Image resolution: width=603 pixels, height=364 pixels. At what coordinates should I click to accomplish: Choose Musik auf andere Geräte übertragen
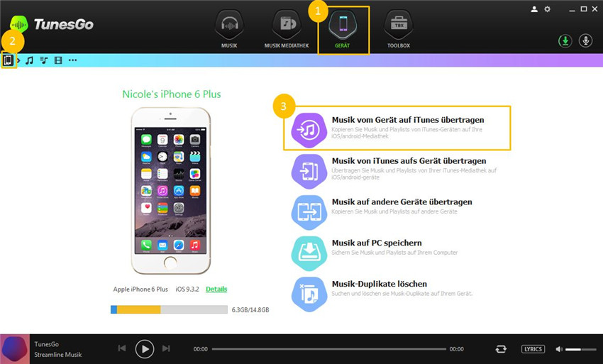(x=402, y=202)
